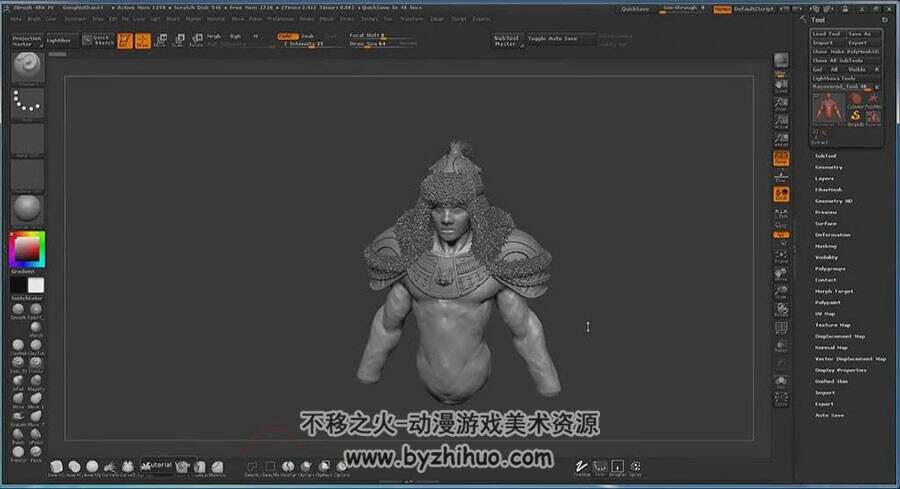Expand the Geometry sub-palette
The image size is (900, 489).
point(828,168)
